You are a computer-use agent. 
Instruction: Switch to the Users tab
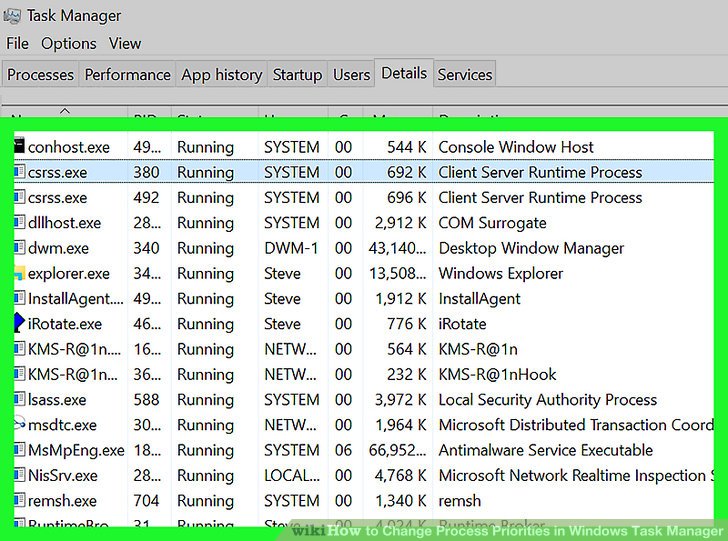[351, 74]
